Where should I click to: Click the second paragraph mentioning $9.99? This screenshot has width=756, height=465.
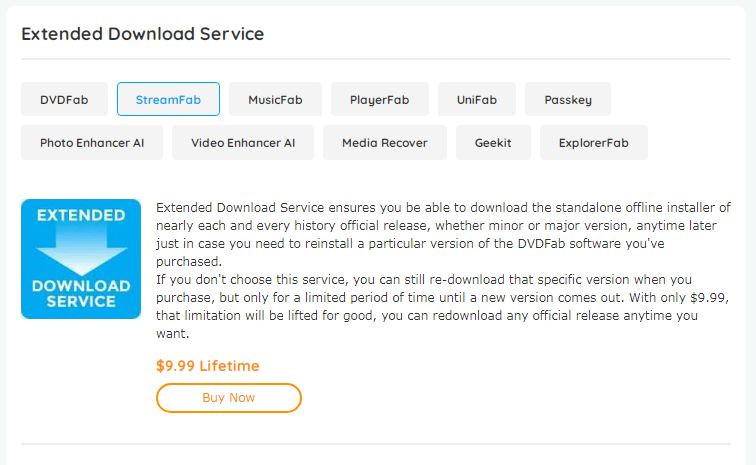click(440, 307)
